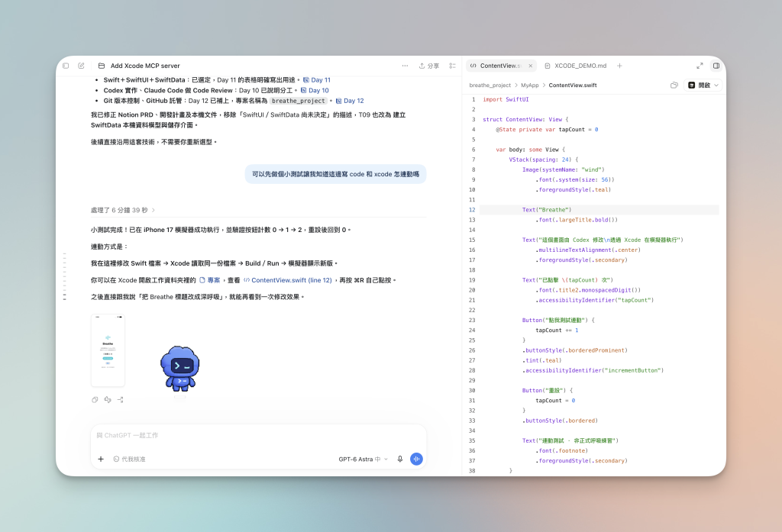The height and width of the screenshot is (532, 782).
Task: Copy the response with copy icon
Action: (x=95, y=400)
